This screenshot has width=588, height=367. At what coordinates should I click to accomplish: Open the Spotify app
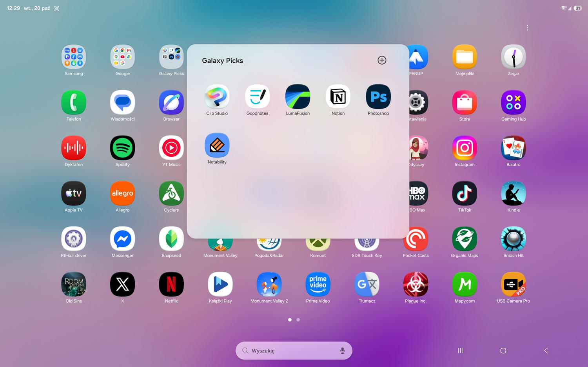point(122,148)
